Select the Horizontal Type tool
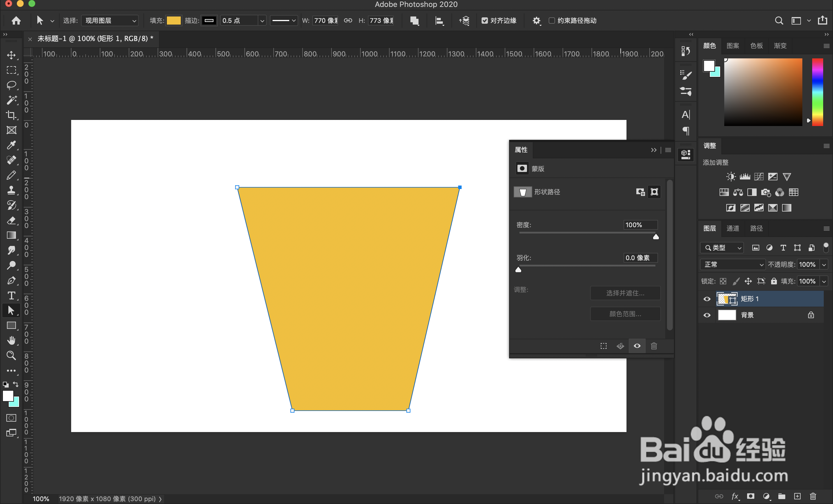This screenshot has height=504, width=833. pos(12,296)
